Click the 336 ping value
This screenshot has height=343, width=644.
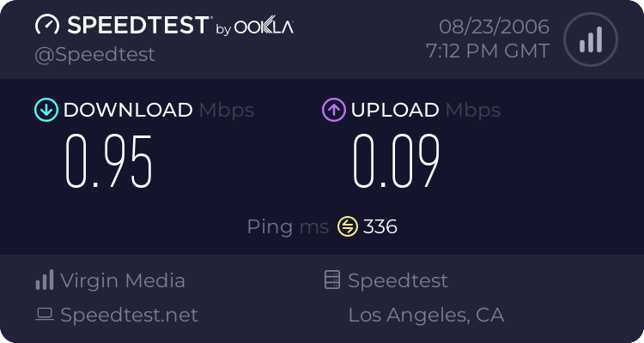pyautogui.click(x=380, y=227)
